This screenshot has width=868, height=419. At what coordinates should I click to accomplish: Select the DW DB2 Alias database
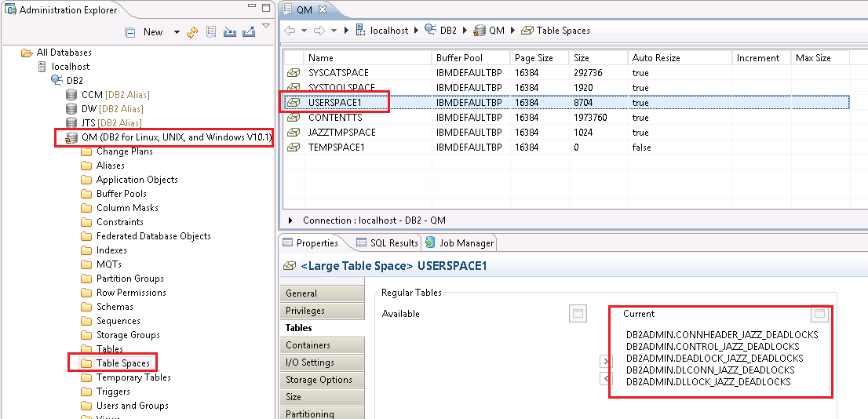[104, 108]
